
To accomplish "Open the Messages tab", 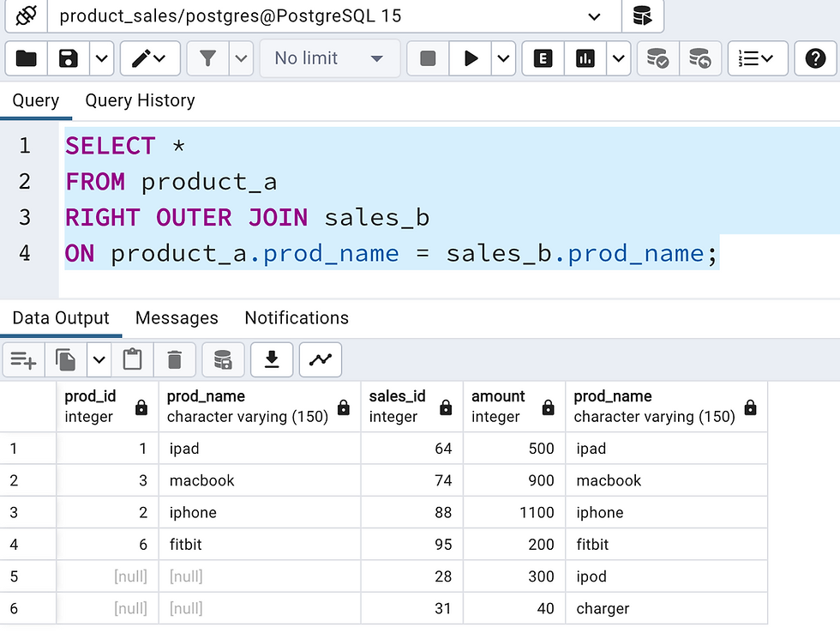I will click(177, 318).
